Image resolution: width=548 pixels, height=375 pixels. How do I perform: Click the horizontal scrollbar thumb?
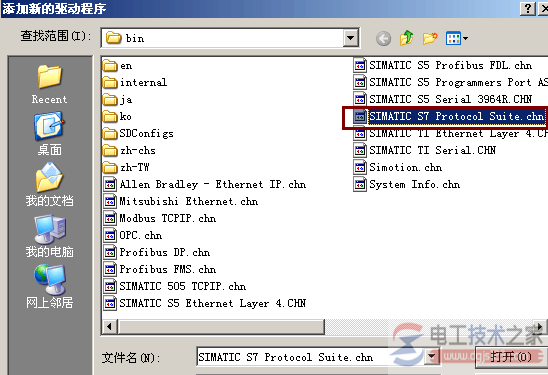(221, 327)
